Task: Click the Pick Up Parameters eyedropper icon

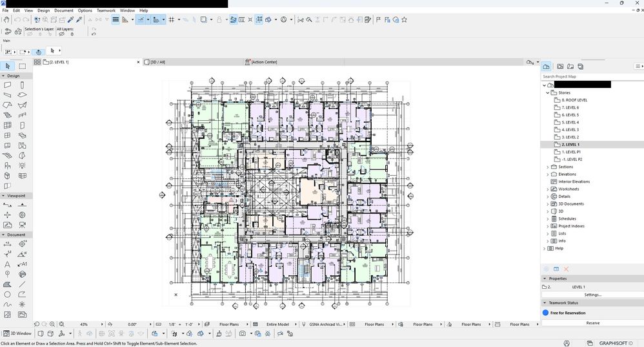Action: click(x=71, y=20)
